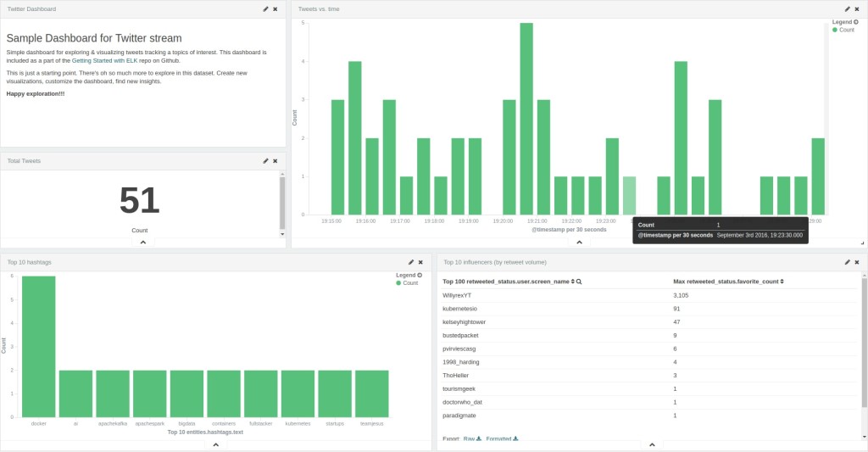868x452 pixels.
Task: Expand the chevron under Total Tweets panel
Action: pyautogui.click(x=142, y=243)
